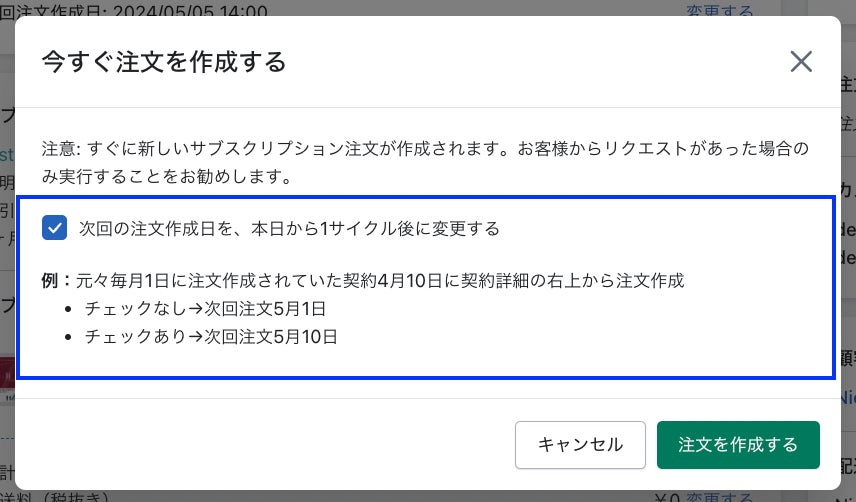The image size is (856, 502).
Task: Open the 変更する link beside ¥0 shipping
Action: pyautogui.click(x=720, y=497)
